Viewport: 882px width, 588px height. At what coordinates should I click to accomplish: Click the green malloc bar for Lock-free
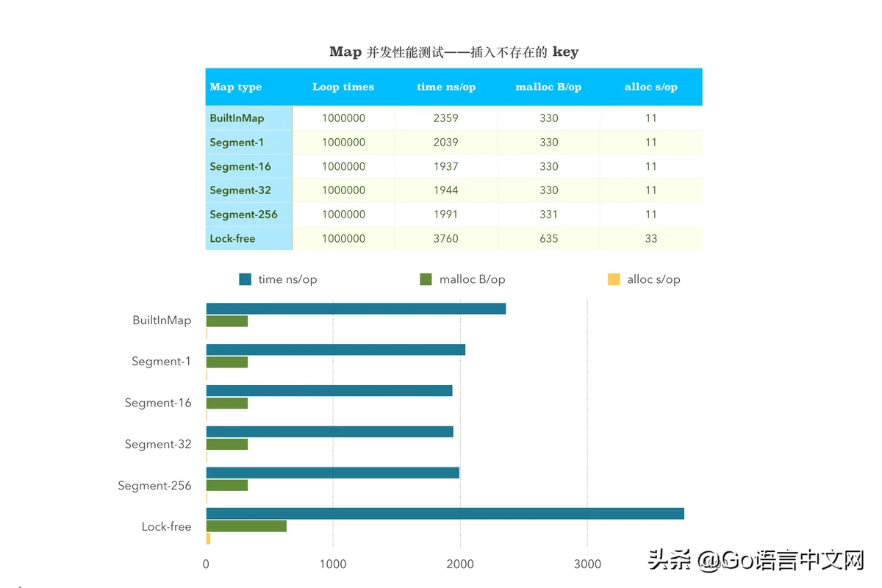(246, 526)
